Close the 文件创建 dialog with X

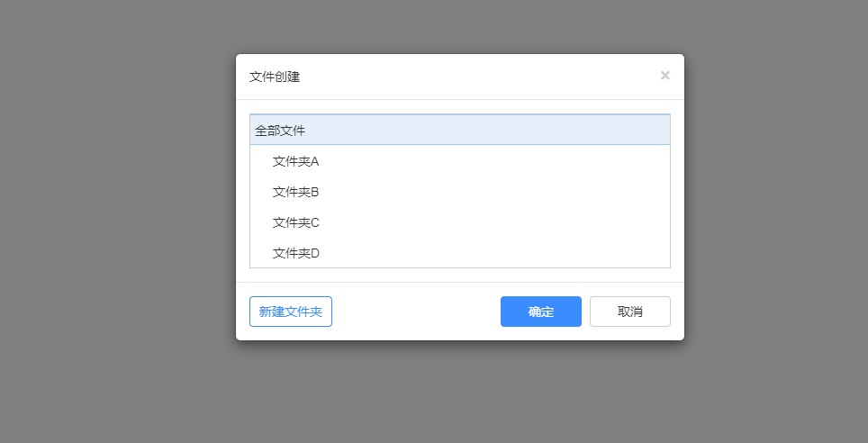coord(665,76)
